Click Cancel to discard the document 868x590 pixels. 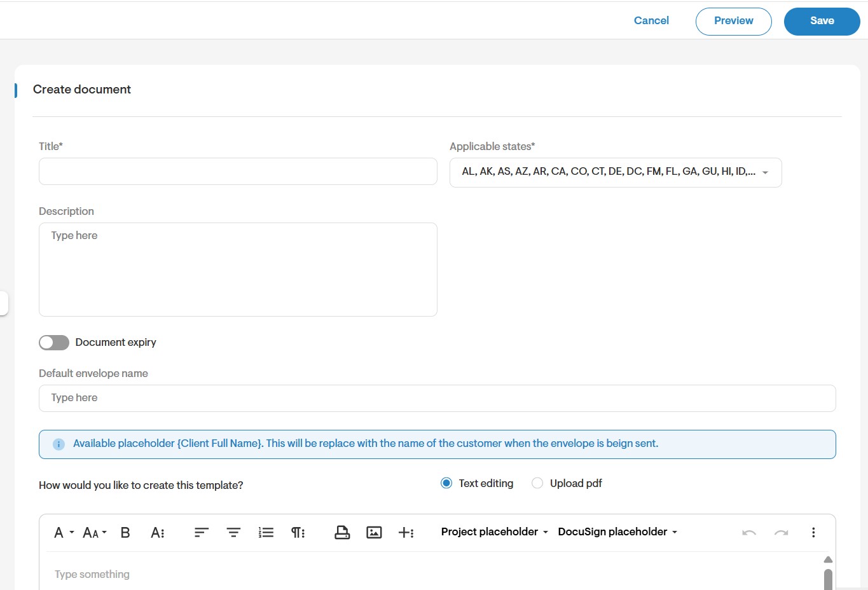(x=651, y=20)
